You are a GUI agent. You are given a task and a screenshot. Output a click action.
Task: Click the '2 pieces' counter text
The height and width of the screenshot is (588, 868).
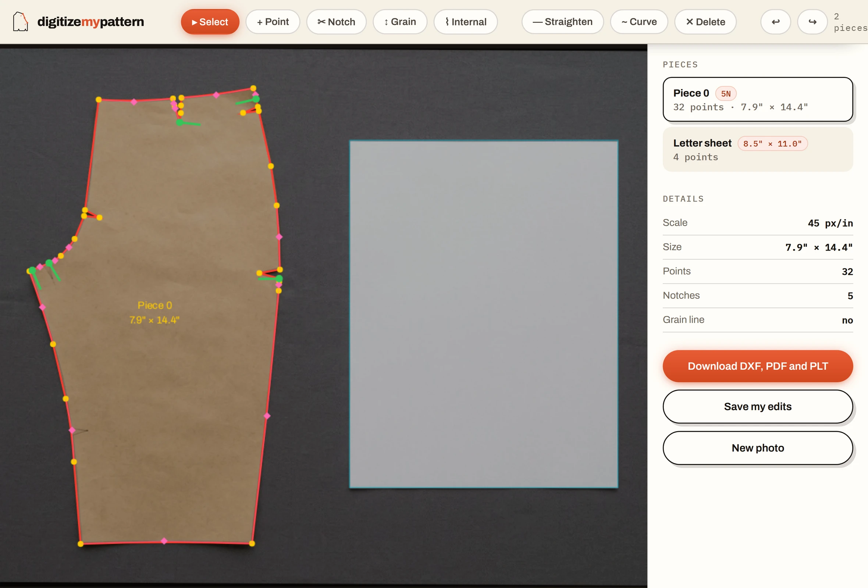click(x=850, y=22)
